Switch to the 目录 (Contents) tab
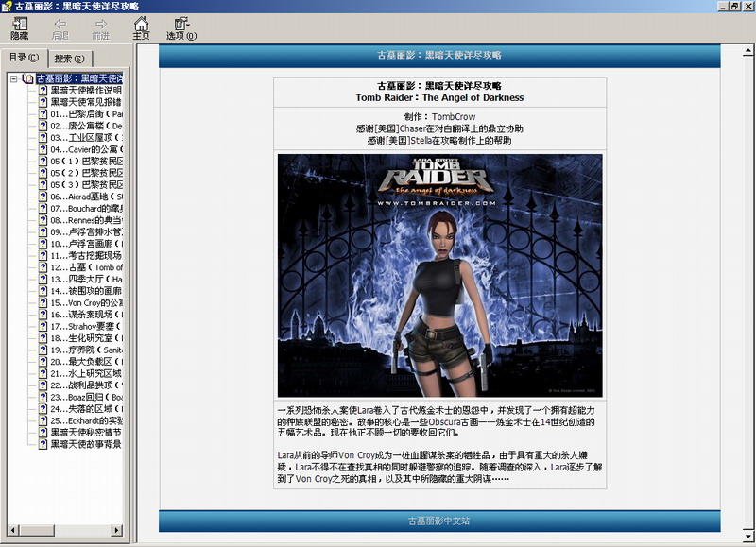The width and height of the screenshot is (756, 547). 24,58
